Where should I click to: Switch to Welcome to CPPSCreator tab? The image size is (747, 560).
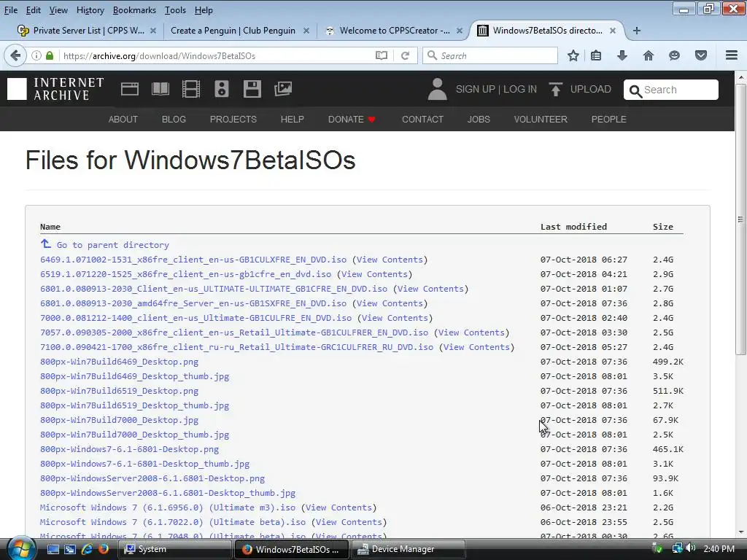click(393, 31)
